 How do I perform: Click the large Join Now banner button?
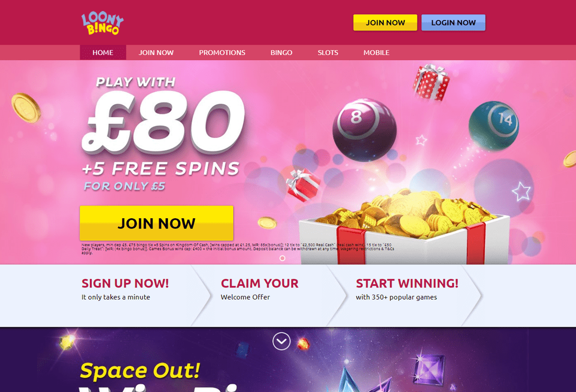[157, 223]
